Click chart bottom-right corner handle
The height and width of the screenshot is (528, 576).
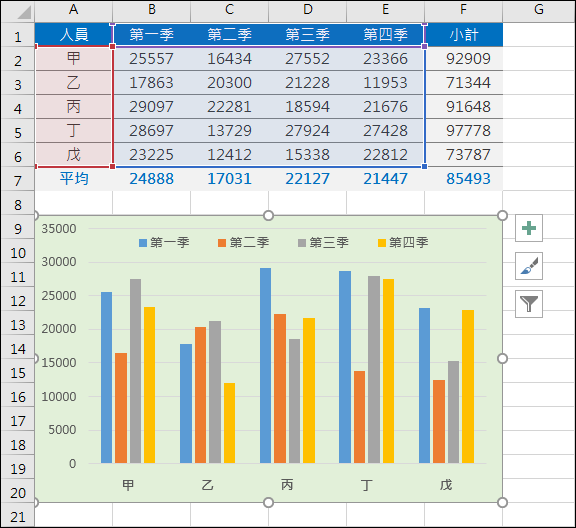point(502,502)
